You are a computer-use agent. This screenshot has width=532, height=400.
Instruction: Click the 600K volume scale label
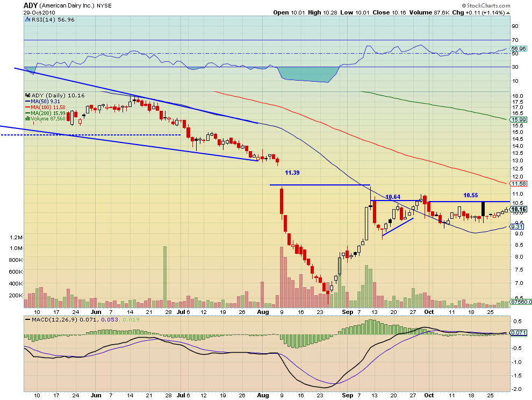tap(16, 272)
